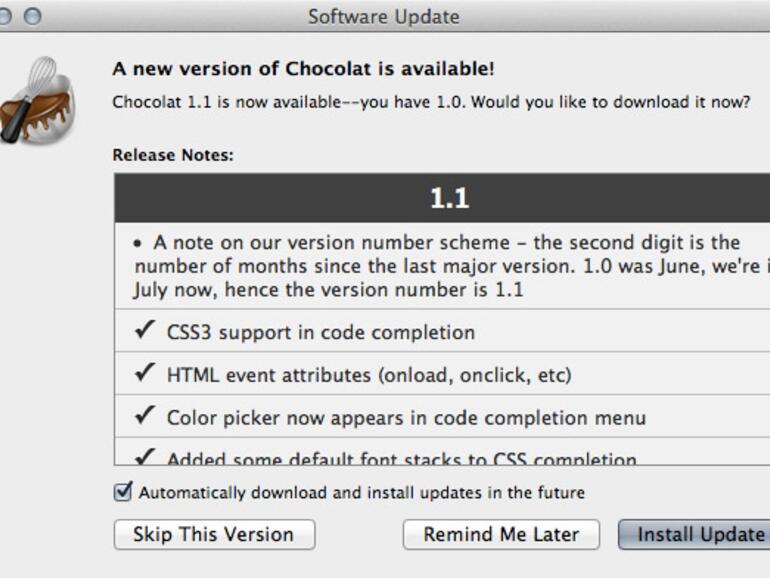Click the bullet point before the version note
This screenshot has height=578, width=770.
[x=139, y=243]
